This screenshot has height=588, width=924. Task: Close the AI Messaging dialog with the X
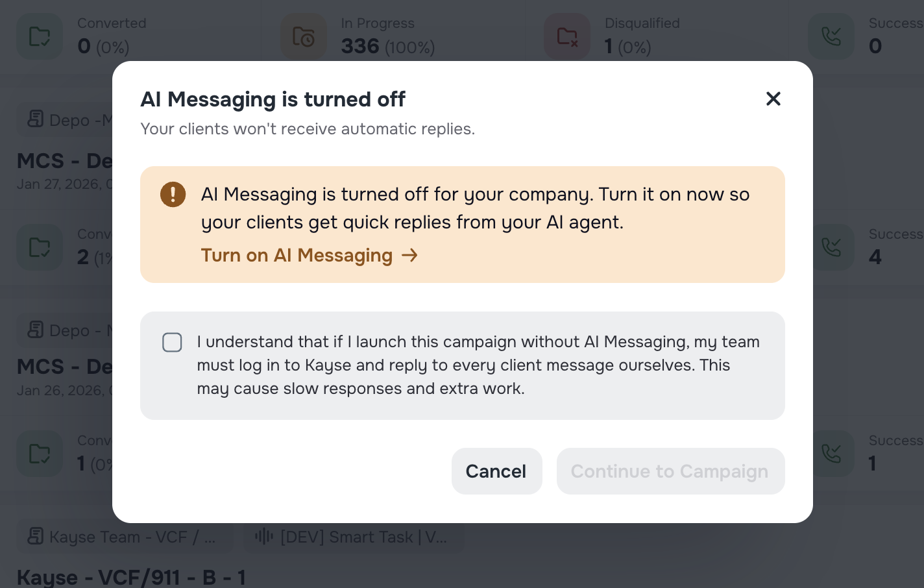pos(773,99)
